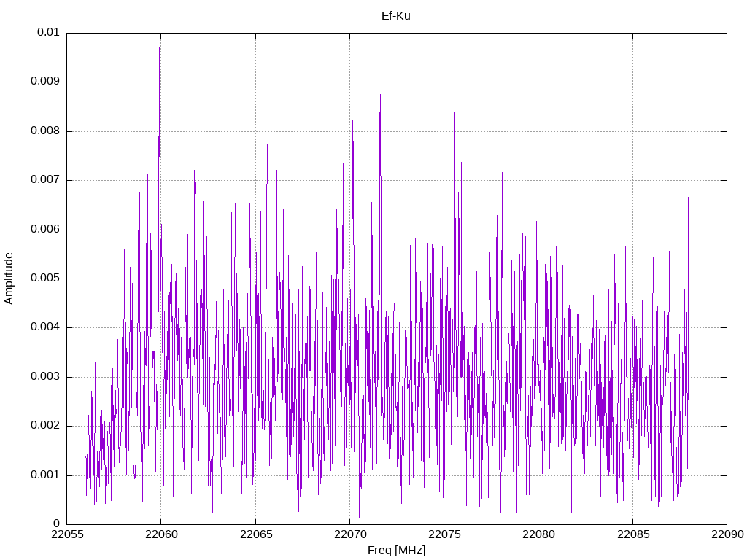Click the y-axis tick label 0.009
Screen dimensions: 747x560
[x=45, y=81]
